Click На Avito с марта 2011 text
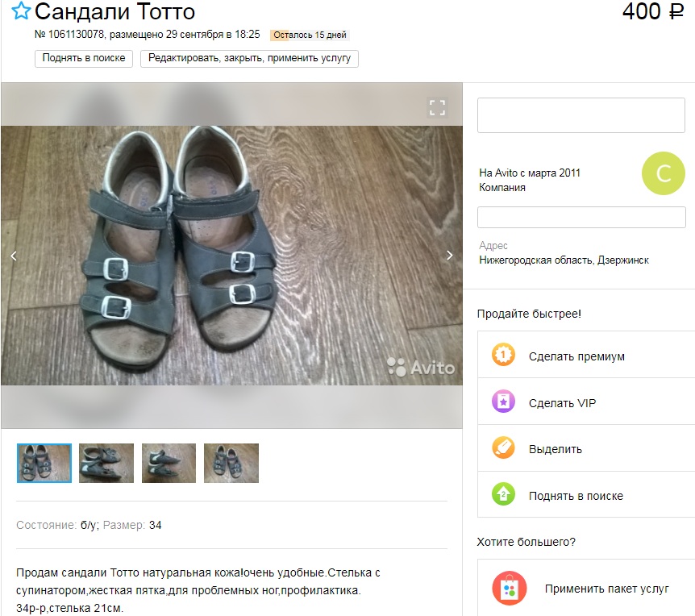 pos(530,173)
